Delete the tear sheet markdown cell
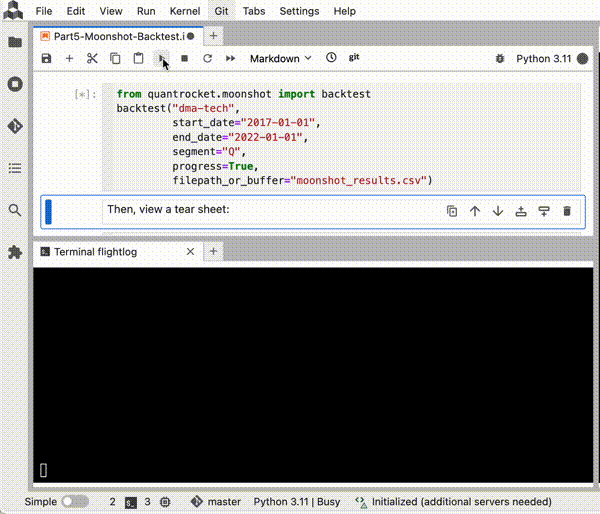This screenshot has height=514, width=600. 567,211
